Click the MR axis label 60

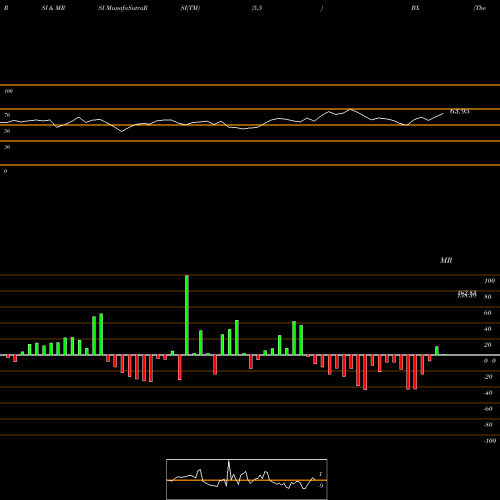(487, 313)
